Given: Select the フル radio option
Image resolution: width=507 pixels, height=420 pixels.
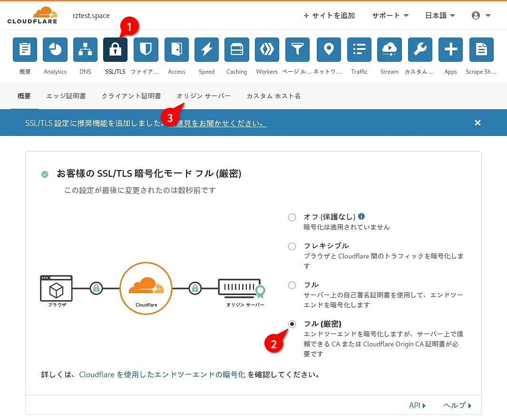Looking at the screenshot, I should pos(292,285).
